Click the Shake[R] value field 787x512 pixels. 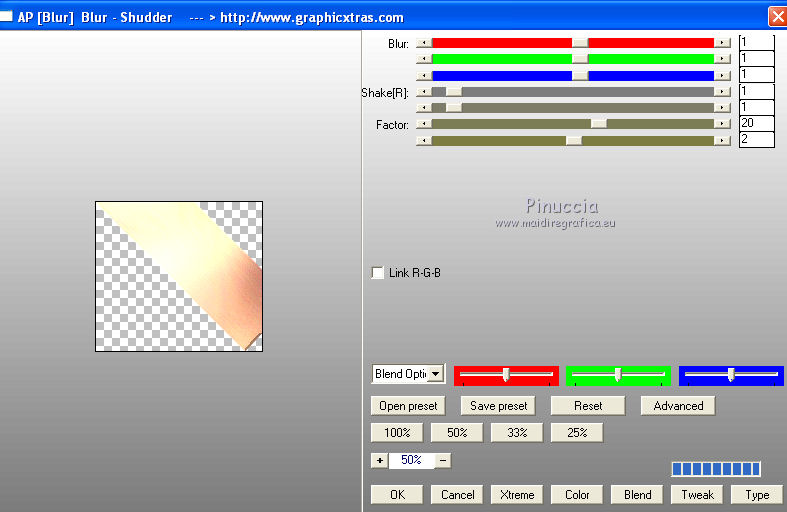[756, 91]
